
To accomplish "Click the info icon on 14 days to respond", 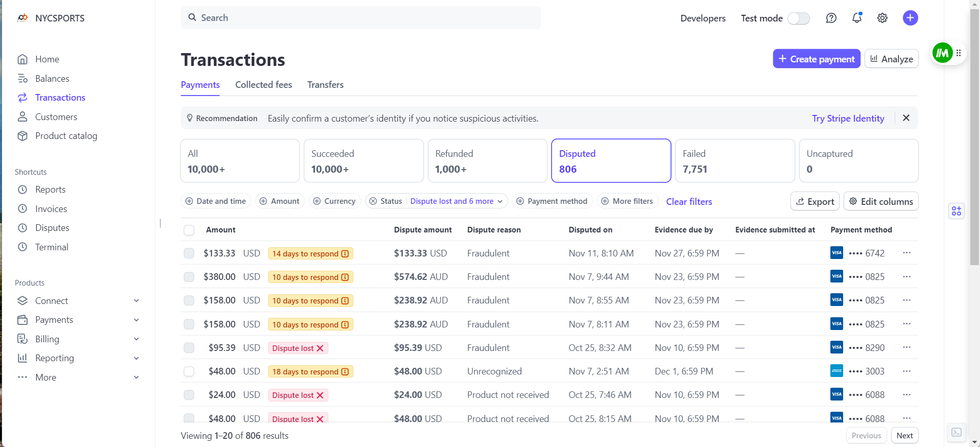I will pos(345,254).
